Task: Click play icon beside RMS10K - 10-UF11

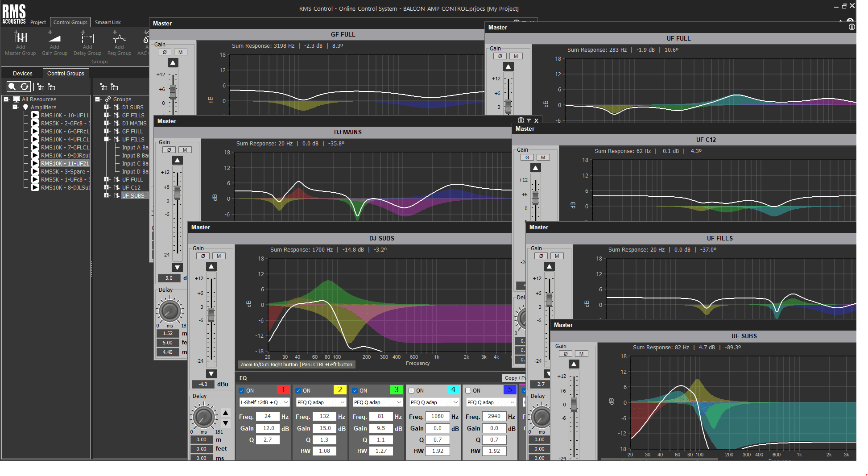Action: point(35,115)
